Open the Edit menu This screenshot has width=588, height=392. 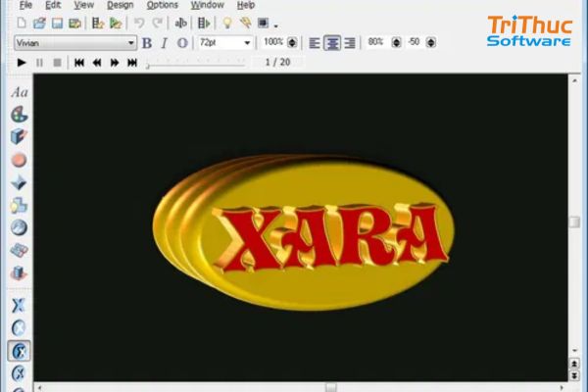pos(53,5)
